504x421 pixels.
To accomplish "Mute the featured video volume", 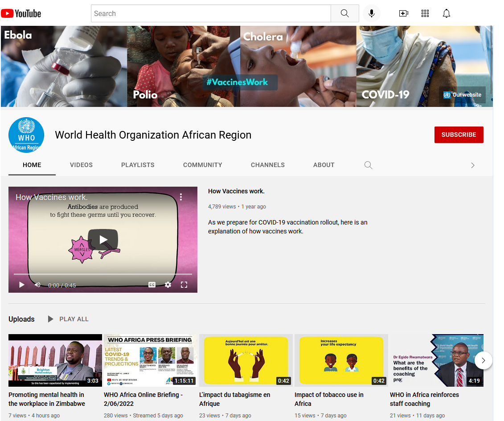I will pyautogui.click(x=37, y=285).
